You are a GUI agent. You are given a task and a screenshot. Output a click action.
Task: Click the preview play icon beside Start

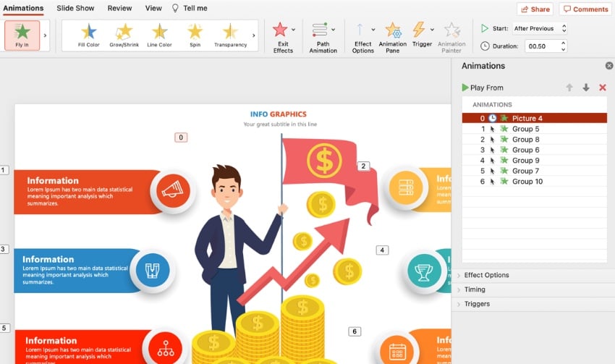pos(485,28)
